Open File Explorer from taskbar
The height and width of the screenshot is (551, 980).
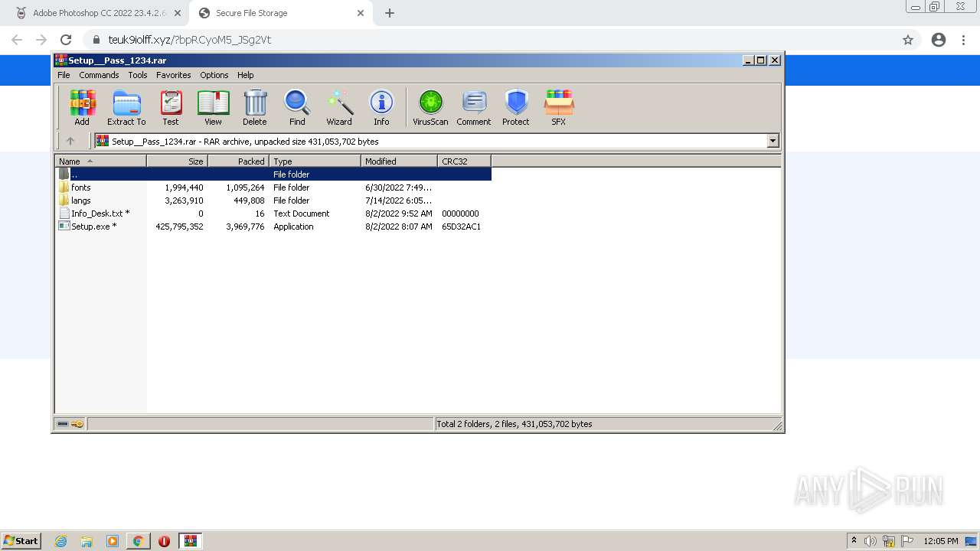pyautogui.click(x=87, y=541)
